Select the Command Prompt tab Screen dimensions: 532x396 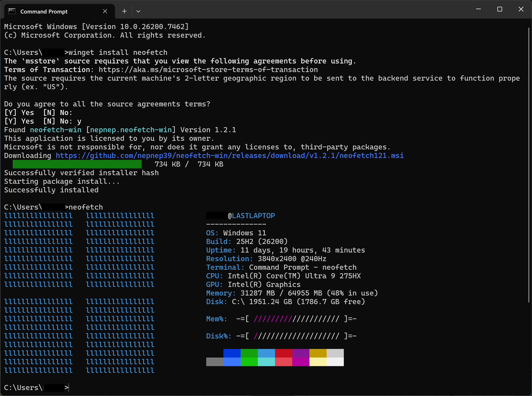pos(44,11)
